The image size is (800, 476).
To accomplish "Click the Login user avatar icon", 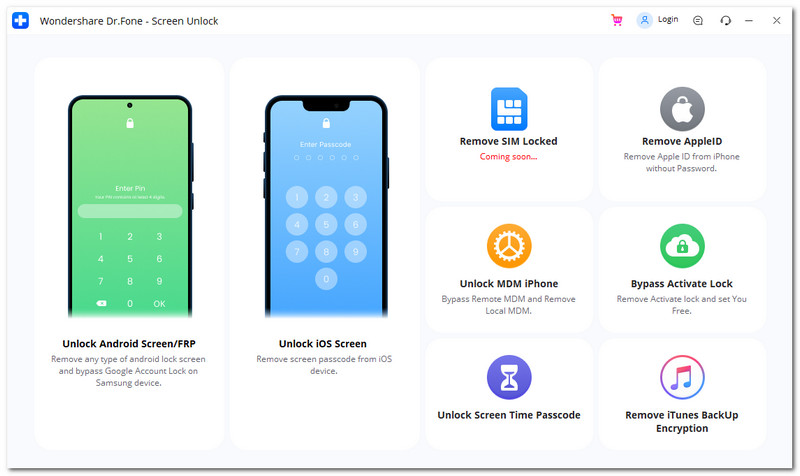I will pos(644,20).
